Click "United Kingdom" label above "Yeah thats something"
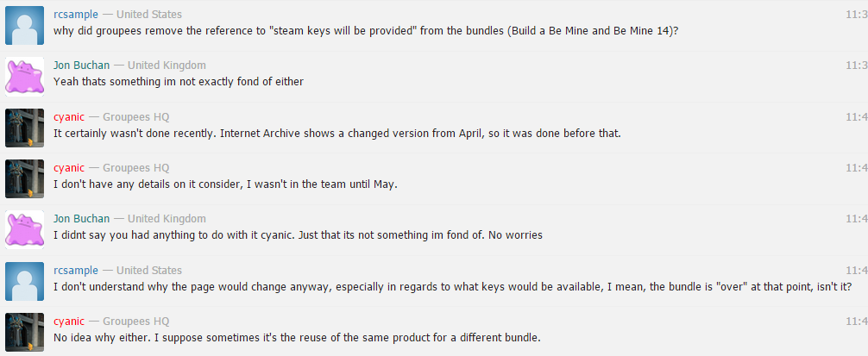868x356 pixels. (167, 66)
